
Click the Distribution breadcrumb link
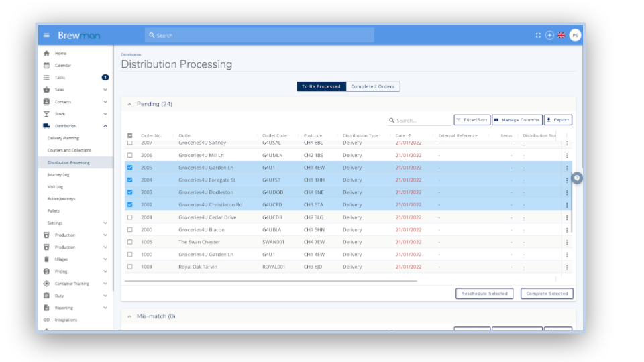pos(131,54)
